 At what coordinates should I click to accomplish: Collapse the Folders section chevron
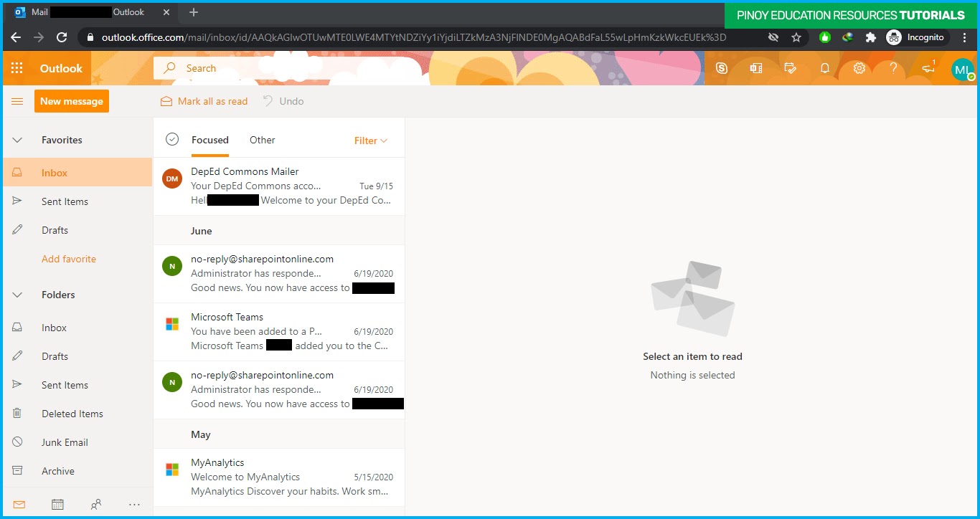18,295
